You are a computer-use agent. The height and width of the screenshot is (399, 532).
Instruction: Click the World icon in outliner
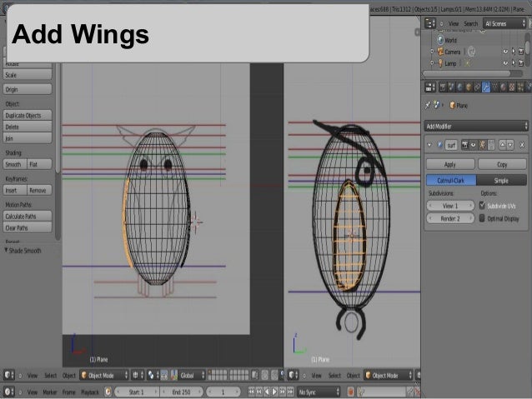point(439,39)
